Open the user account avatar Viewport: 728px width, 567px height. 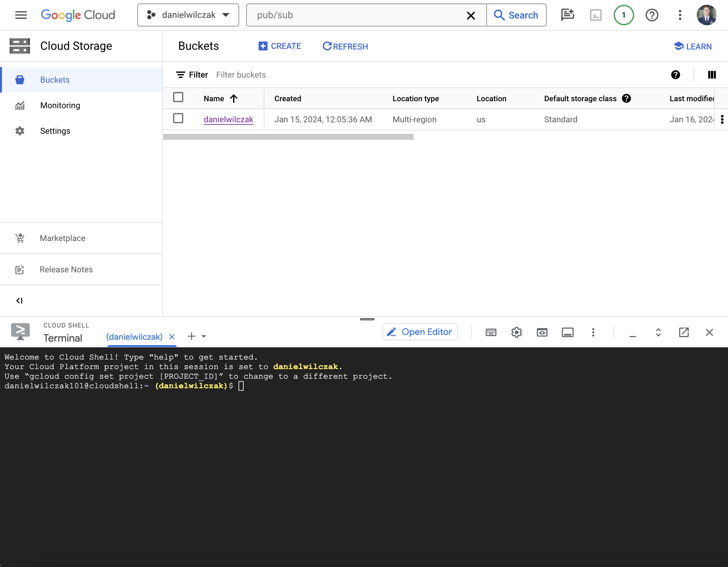click(707, 15)
